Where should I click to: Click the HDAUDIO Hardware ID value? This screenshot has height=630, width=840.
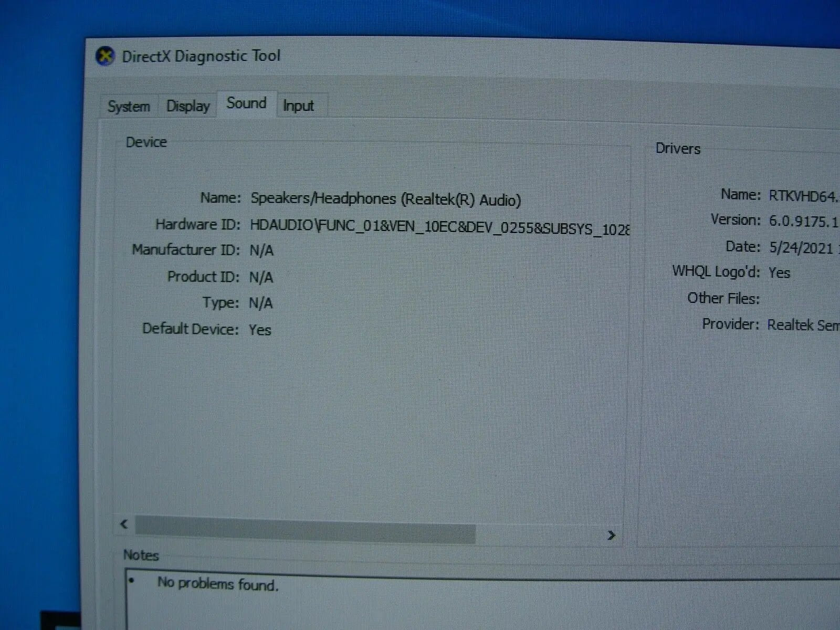coord(439,227)
